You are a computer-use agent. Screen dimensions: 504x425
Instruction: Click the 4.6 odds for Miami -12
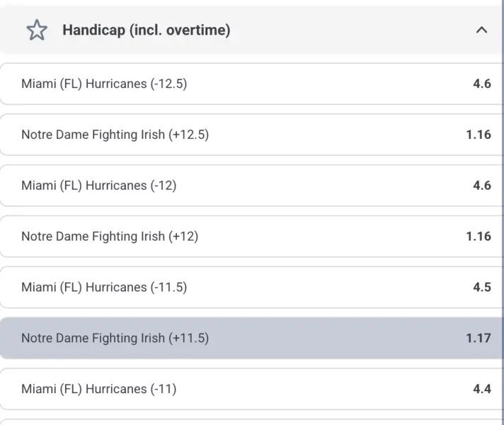(481, 186)
